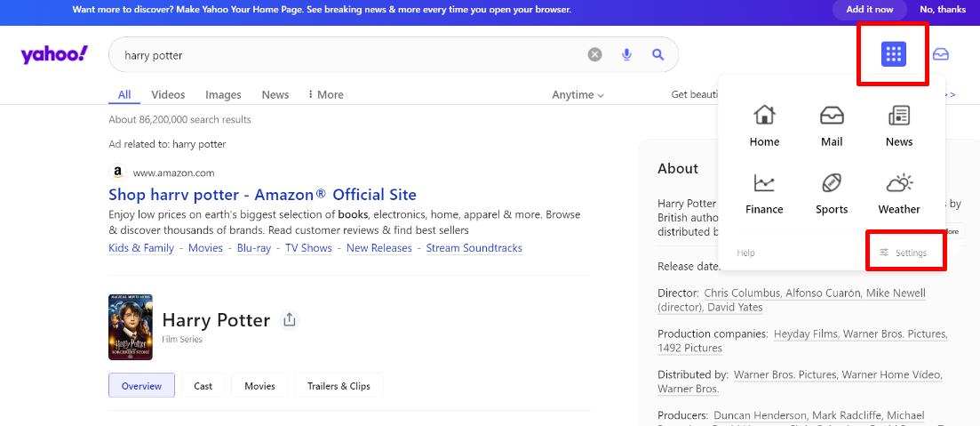Screen dimensions: 980x426
Task: Open Mail from the apps panel
Action: point(832,125)
